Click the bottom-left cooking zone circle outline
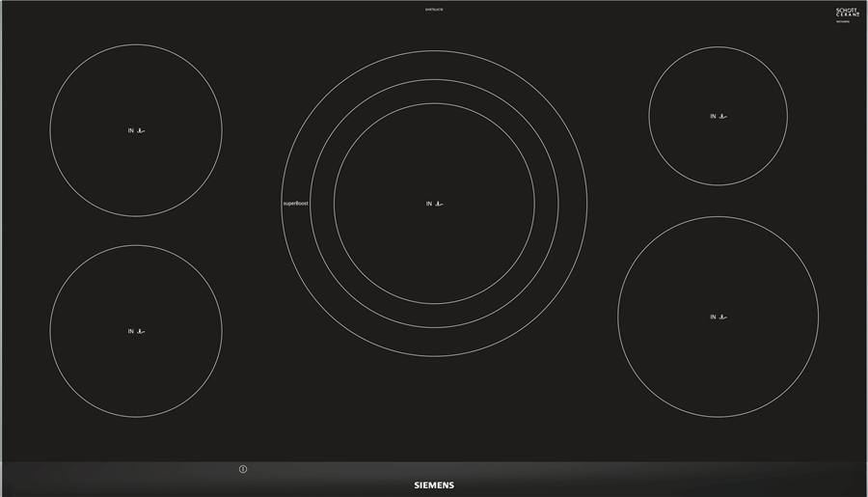 coord(136,246)
